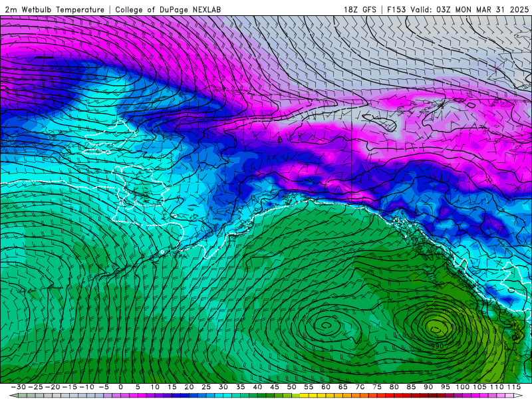Click the "30" color scale label

click(223, 387)
